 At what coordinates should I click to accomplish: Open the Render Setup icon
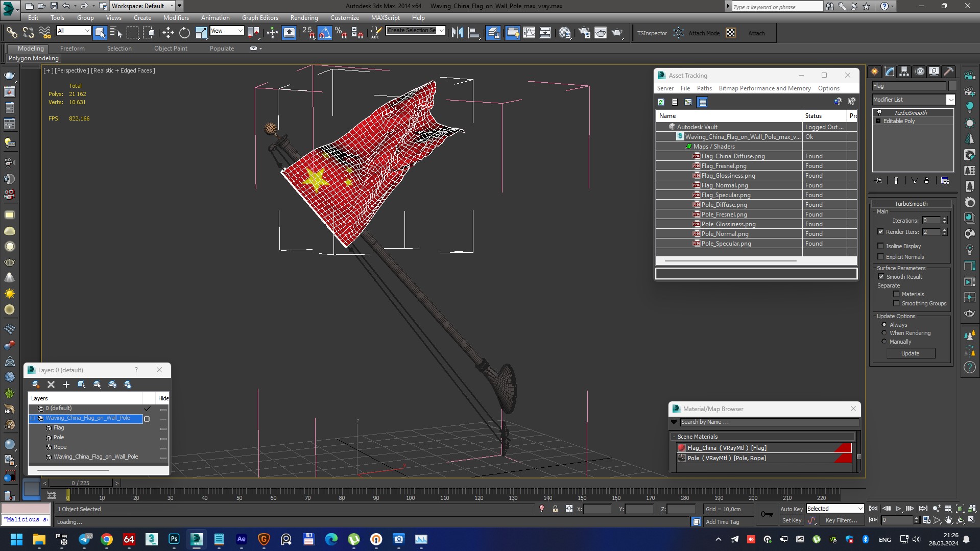[584, 33]
